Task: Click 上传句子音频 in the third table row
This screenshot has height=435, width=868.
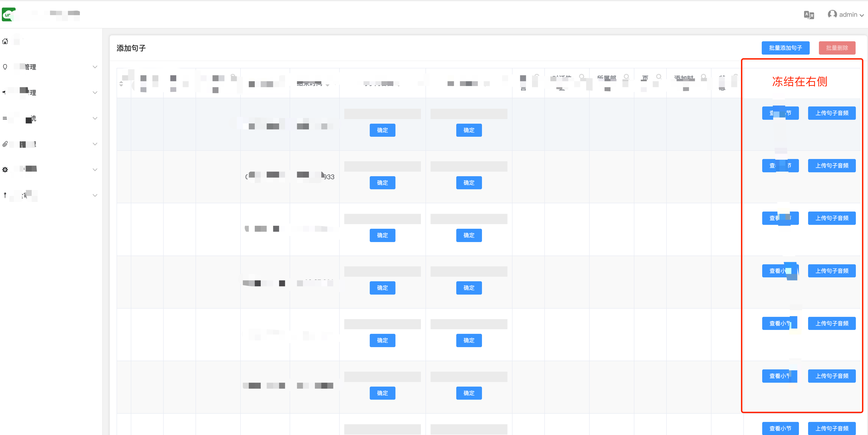Action: click(832, 218)
